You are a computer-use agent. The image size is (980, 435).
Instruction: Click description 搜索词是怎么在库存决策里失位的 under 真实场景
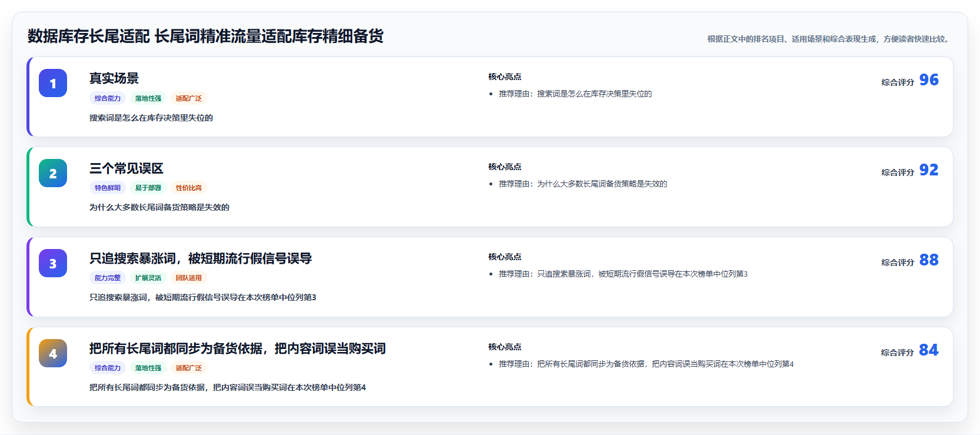pyautogui.click(x=151, y=118)
